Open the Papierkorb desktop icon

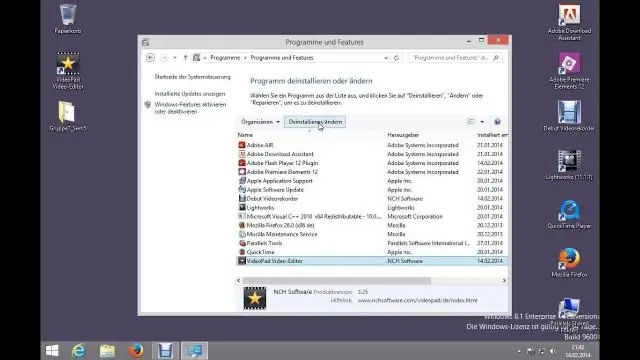click(x=68, y=19)
